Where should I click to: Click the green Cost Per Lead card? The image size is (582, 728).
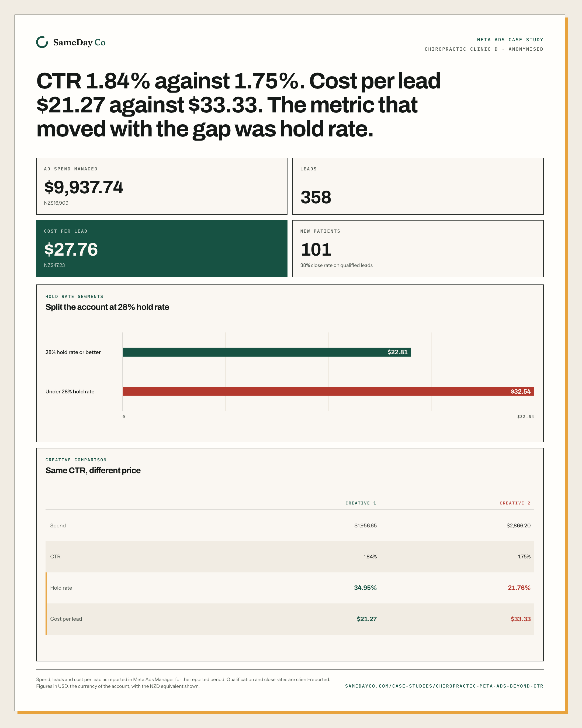pyautogui.click(x=162, y=249)
